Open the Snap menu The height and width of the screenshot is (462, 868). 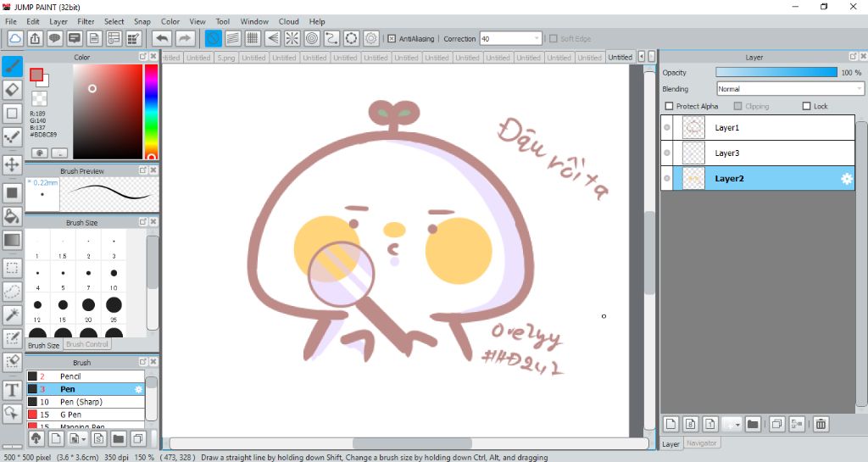tap(142, 21)
